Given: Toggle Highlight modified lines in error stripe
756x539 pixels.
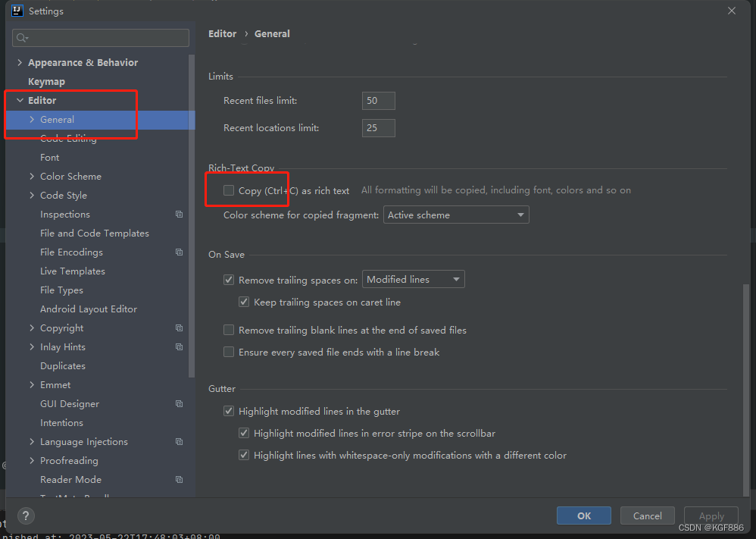Looking at the screenshot, I should (x=244, y=434).
